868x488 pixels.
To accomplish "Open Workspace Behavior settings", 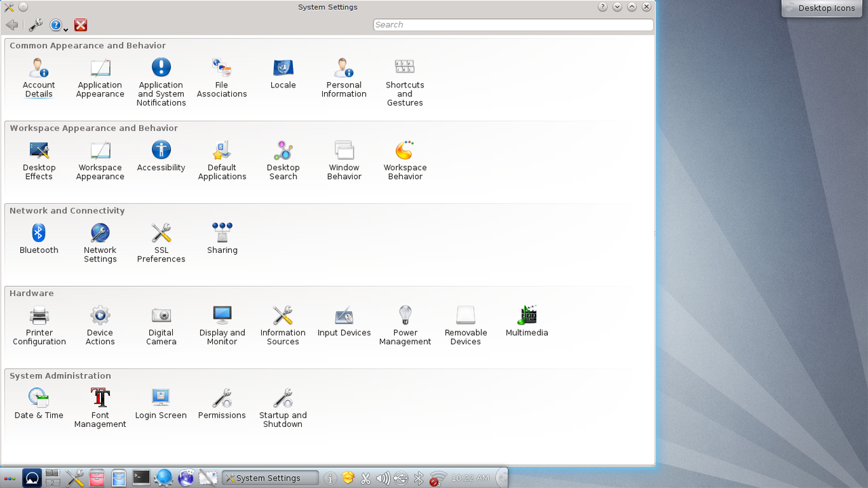I will [405, 161].
